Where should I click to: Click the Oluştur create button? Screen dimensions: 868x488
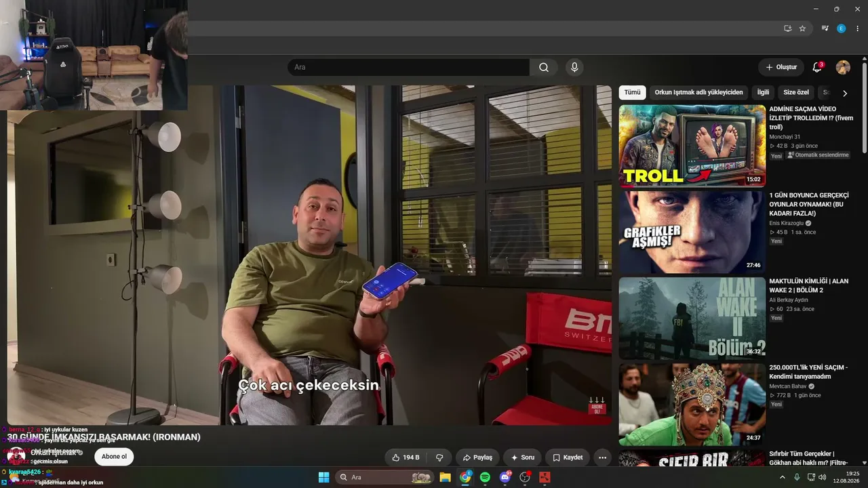(x=781, y=67)
